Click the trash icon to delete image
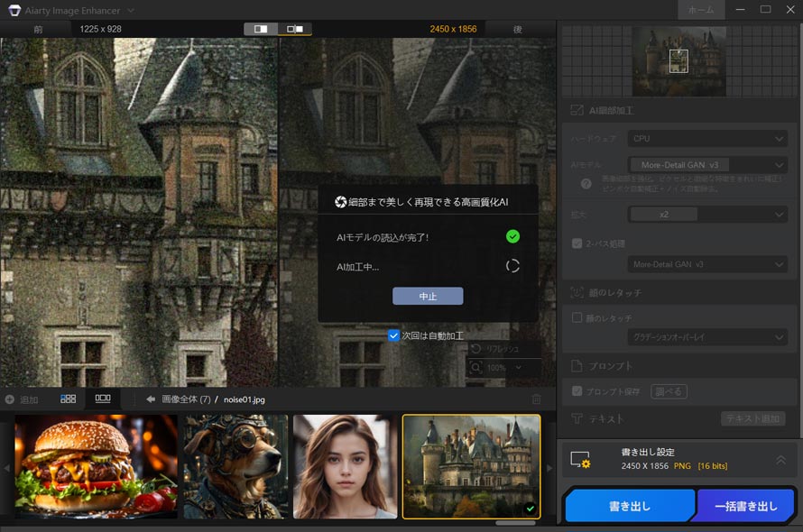 click(x=537, y=399)
